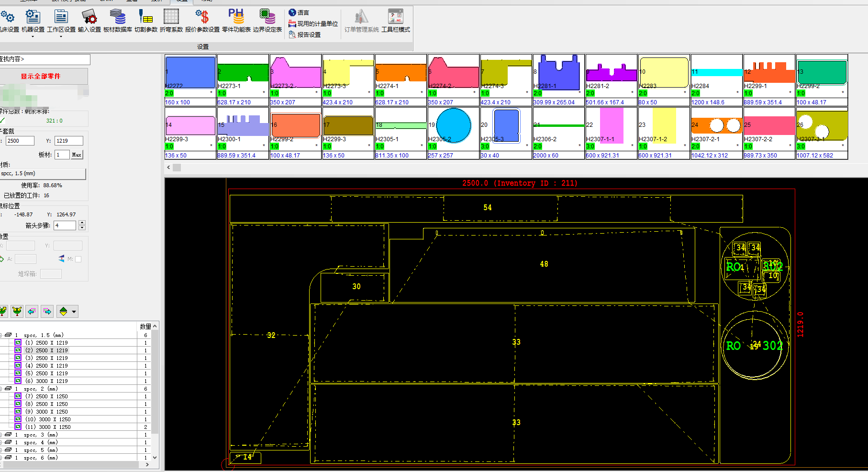Open 零件功能表 (part function table)
Image resolution: width=868 pixels, height=472 pixels.
pyautogui.click(x=236, y=21)
